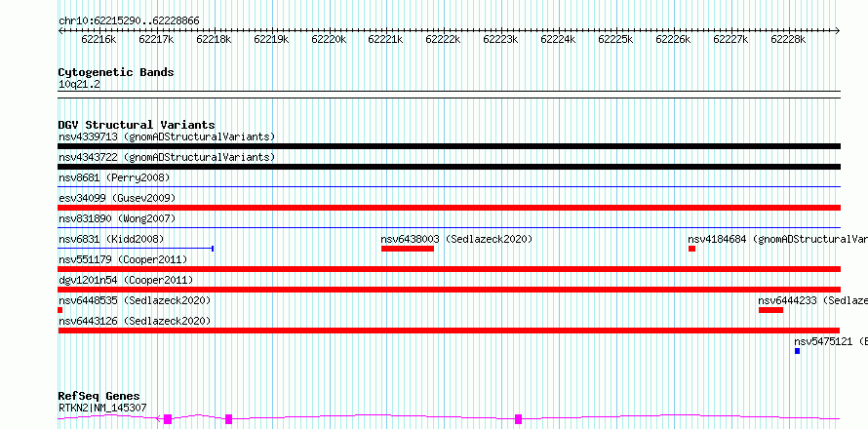Image resolution: width=868 pixels, height=429 pixels.
Task: Click the 62225k ruler tick label
Action: [615, 39]
